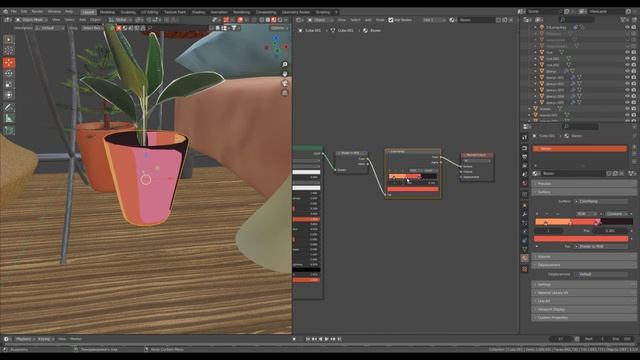The height and width of the screenshot is (360, 640).
Task: Click the Keying button in timeline
Action: [x=45, y=339]
